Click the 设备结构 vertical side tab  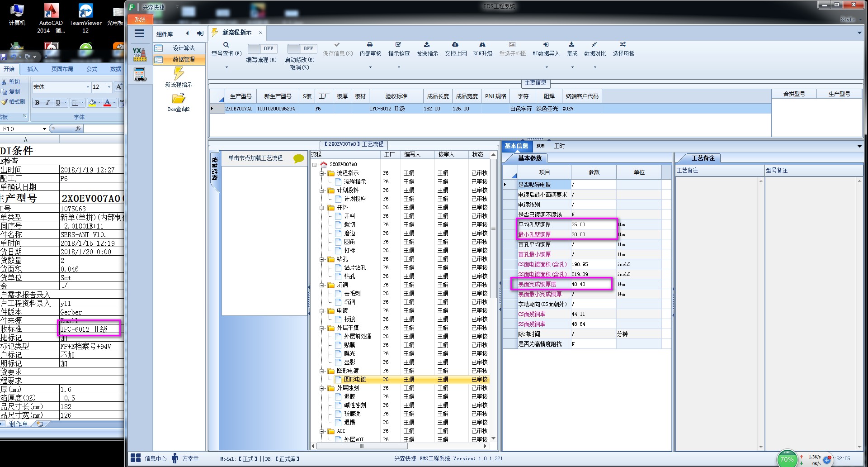click(214, 169)
